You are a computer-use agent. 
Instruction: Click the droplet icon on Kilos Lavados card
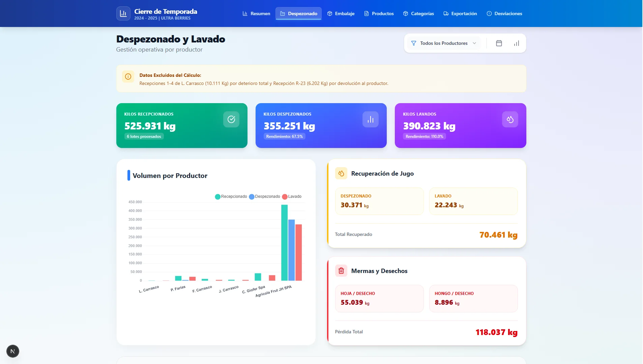pyautogui.click(x=509, y=119)
